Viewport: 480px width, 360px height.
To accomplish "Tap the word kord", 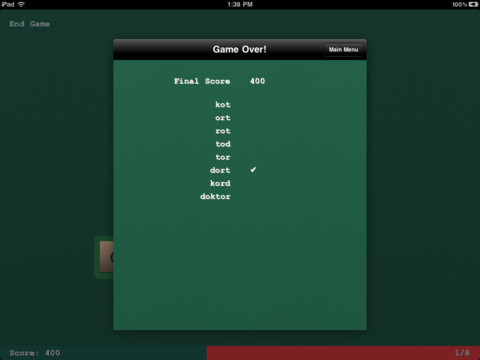I will click(220, 183).
